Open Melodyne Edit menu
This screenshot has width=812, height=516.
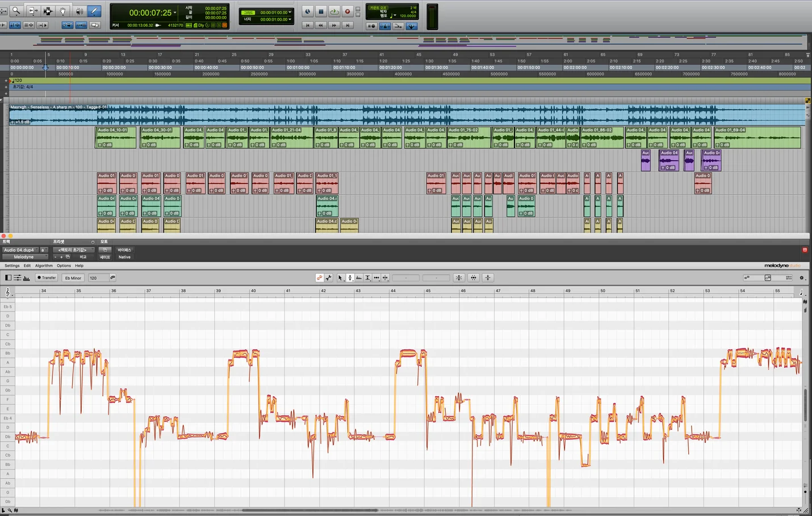[x=27, y=266]
